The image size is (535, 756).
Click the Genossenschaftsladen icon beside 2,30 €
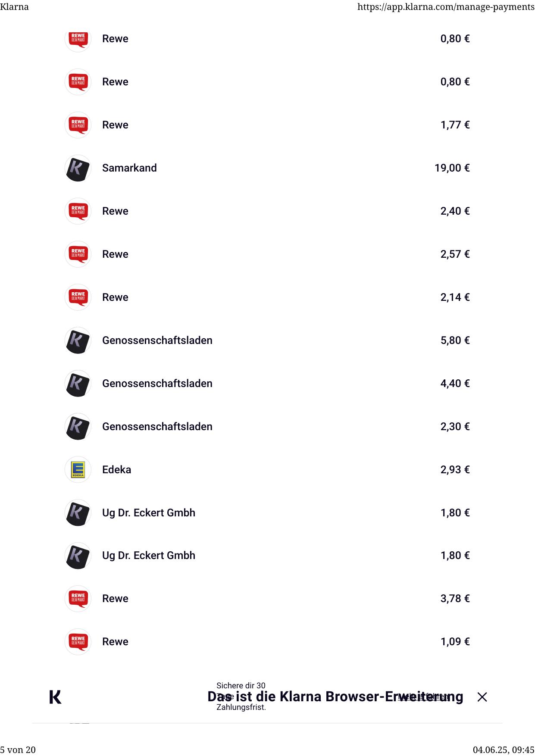[x=78, y=427]
